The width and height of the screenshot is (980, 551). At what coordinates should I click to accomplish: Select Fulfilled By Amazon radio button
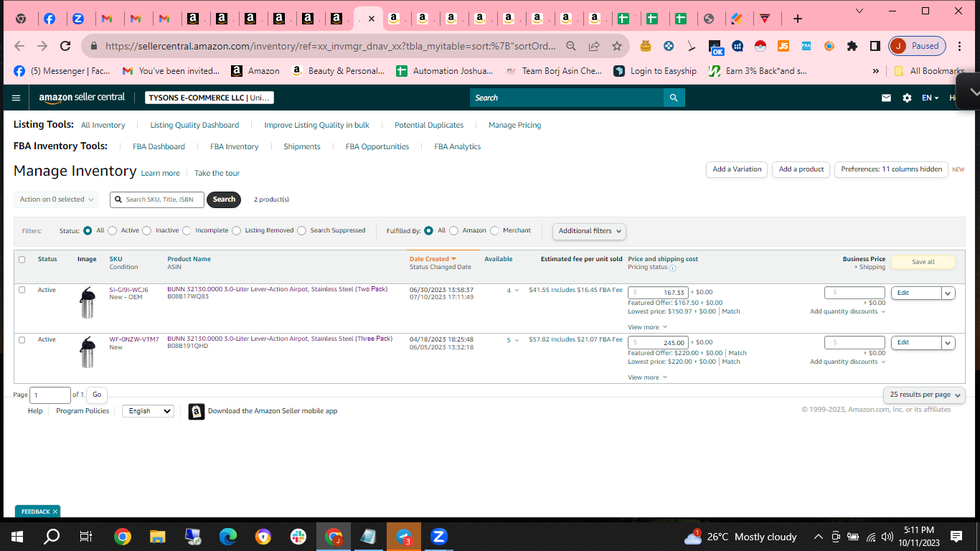453,231
